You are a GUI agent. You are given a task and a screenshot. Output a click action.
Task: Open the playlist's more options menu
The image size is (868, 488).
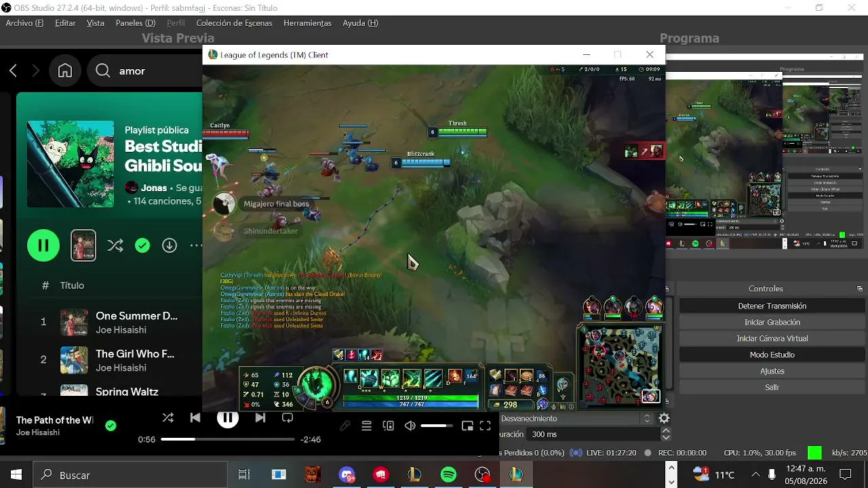[x=196, y=245]
